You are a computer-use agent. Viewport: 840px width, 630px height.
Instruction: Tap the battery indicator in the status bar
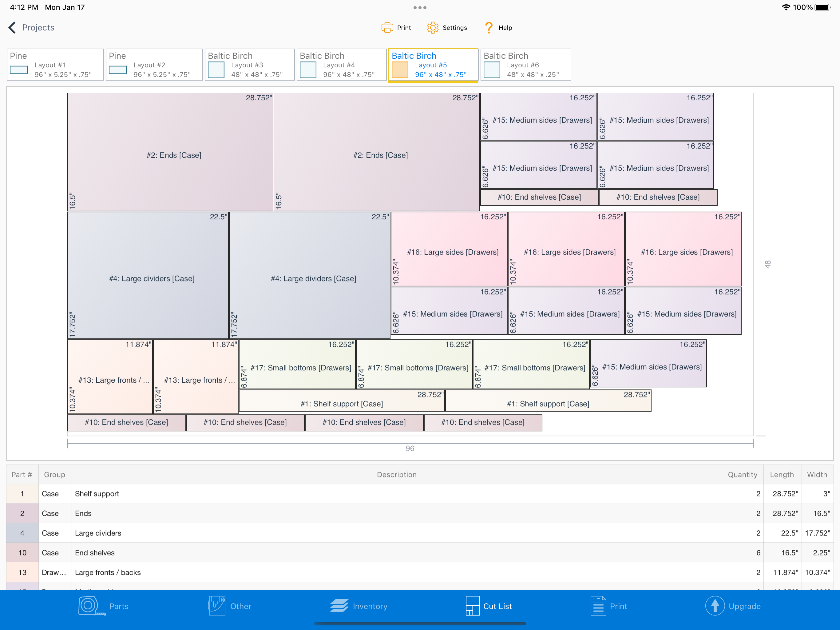[823, 7]
